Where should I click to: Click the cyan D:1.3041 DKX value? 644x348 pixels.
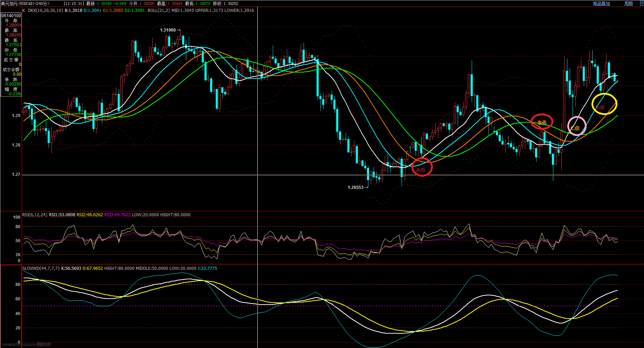click(92, 11)
